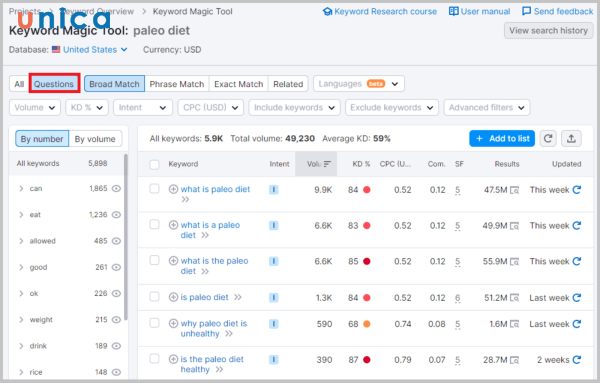The image size is (600, 383).
Task: View SERP icon next to 1.6M results
Action: pyautogui.click(x=515, y=324)
